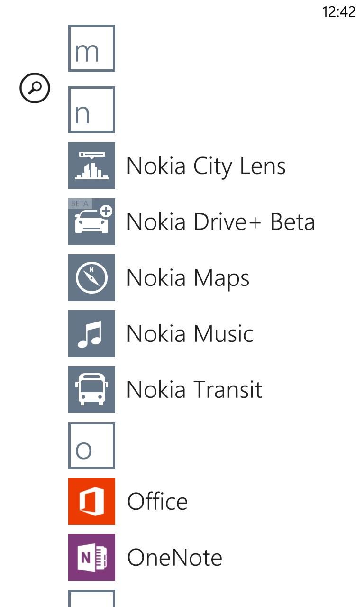Open the Nokia City Lens icon

coord(91,166)
